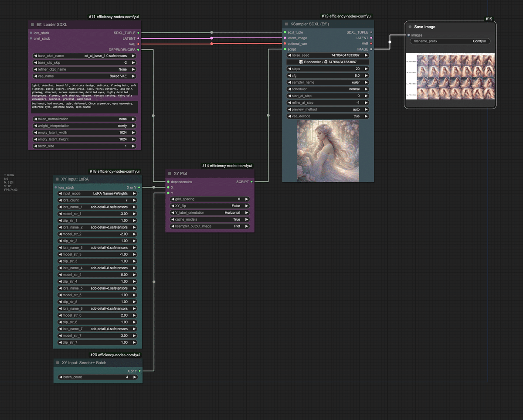523x420 pixels.
Task: Open the ksampler_output_image Plot selector
Action: 209,226
